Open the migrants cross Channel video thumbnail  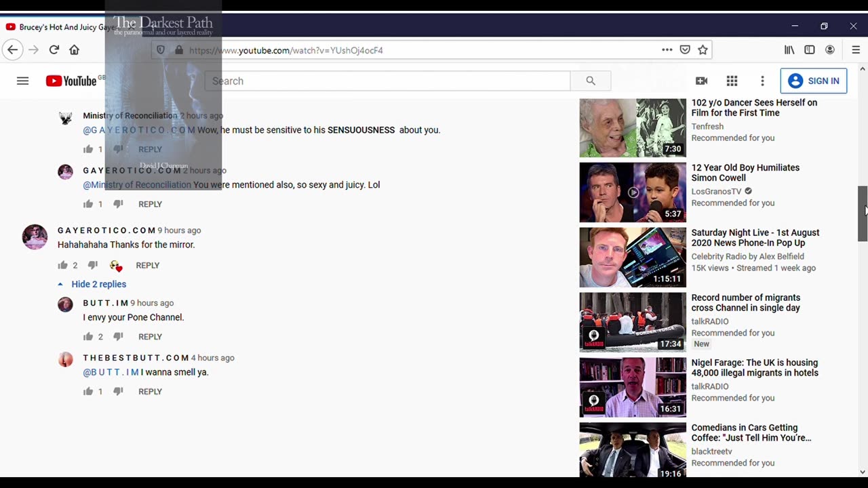(633, 323)
